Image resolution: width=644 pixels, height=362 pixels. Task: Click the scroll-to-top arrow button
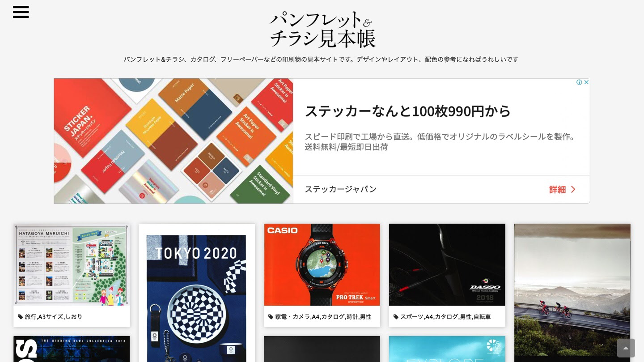click(x=626, y=348)
